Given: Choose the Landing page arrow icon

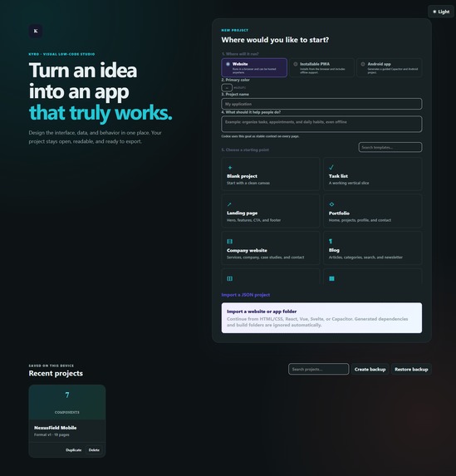Looking at the screenshot, I should tap(229, 204).
